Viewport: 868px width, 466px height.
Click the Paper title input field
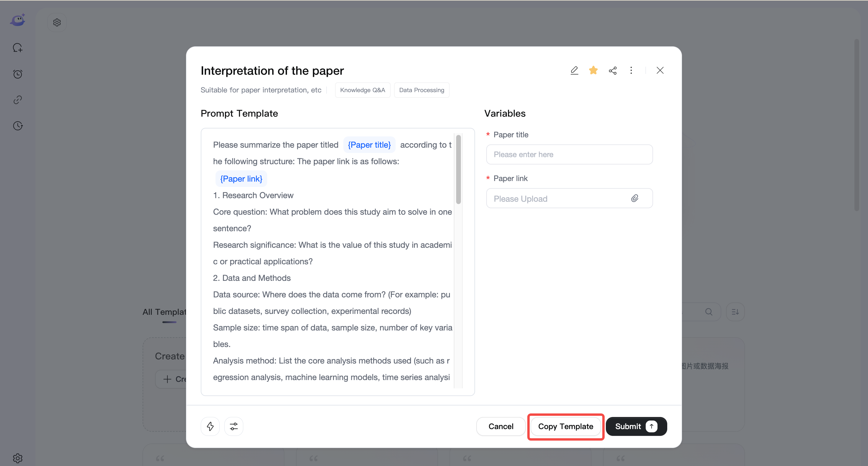coord(570,154)
